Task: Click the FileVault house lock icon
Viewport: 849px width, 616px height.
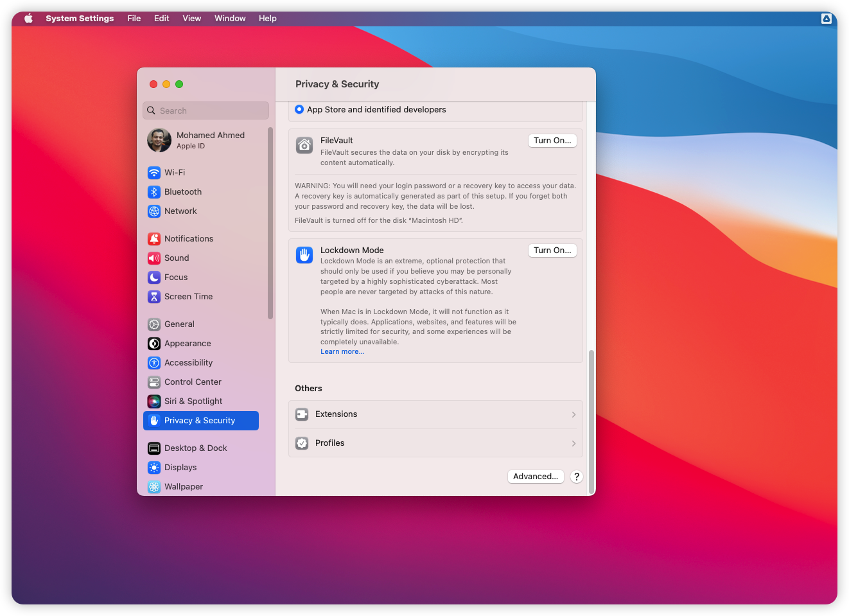Action: pos(304,145)
